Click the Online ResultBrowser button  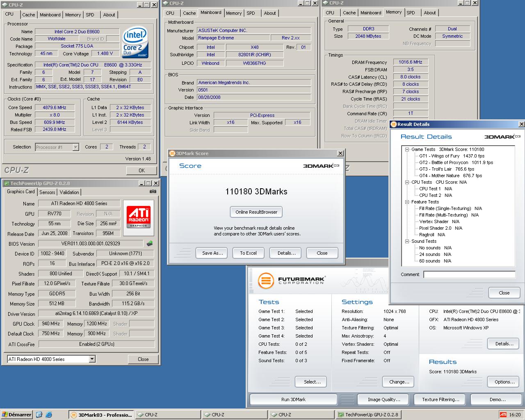(256, 212)
